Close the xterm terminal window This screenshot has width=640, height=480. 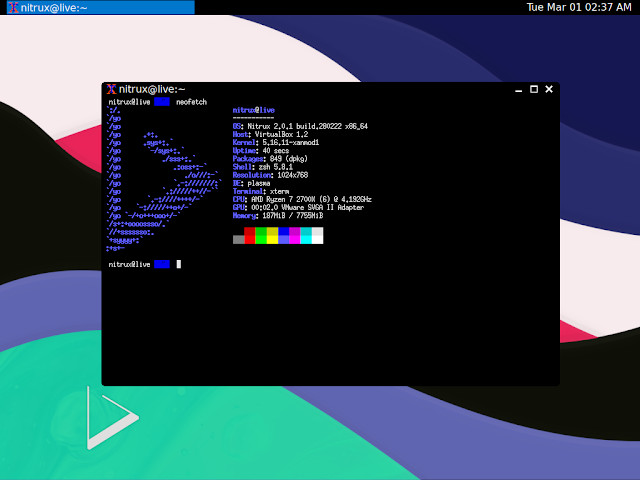[x=549, y=89]
